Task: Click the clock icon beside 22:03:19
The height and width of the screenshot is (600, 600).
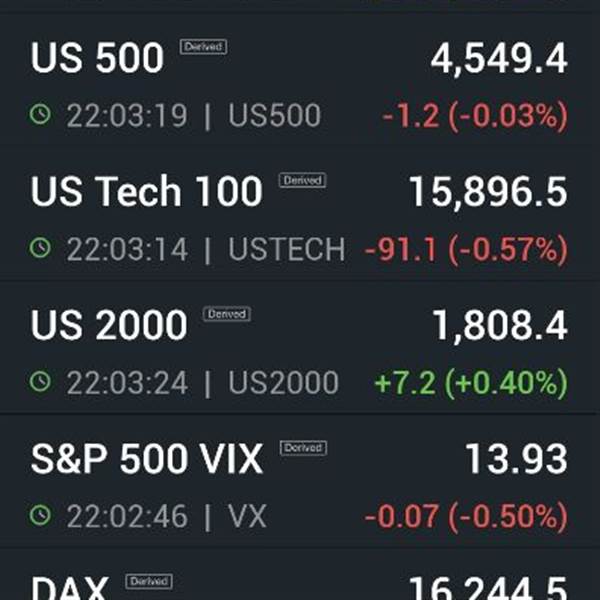Action: [40, 114]
